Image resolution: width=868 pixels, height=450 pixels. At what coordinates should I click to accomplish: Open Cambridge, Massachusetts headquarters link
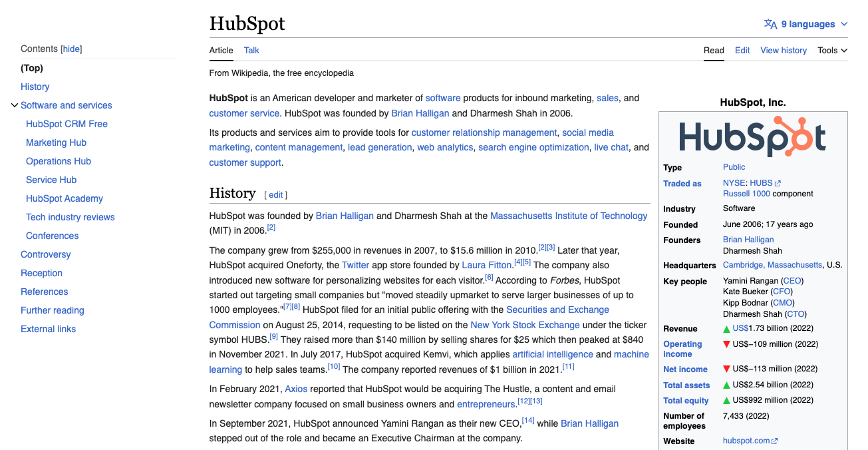772,265
